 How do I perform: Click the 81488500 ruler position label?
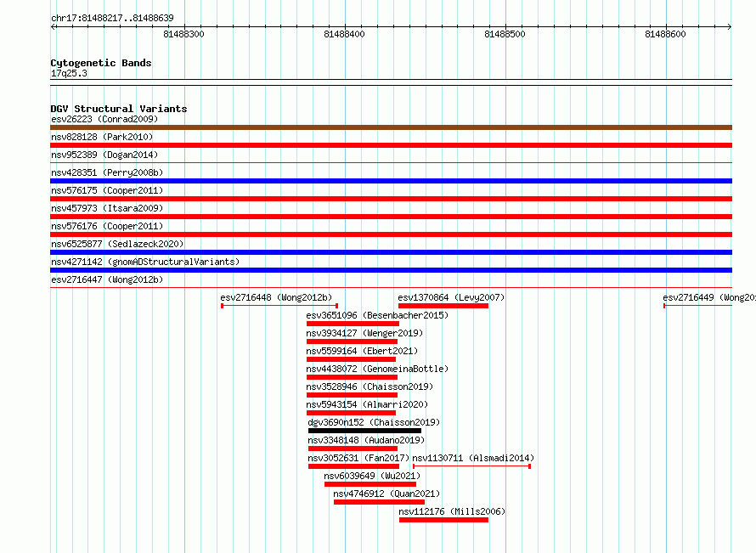(505, 34)
